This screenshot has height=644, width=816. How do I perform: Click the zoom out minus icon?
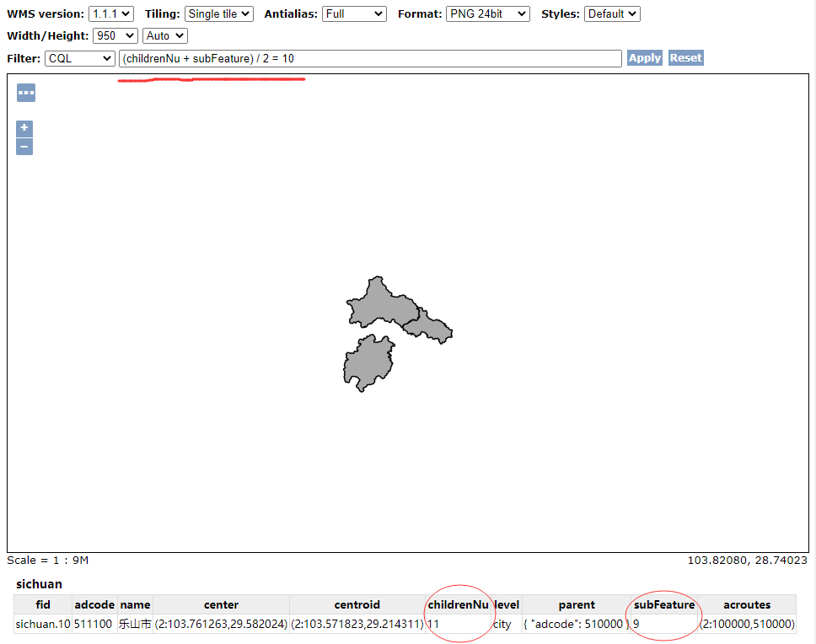24,146
